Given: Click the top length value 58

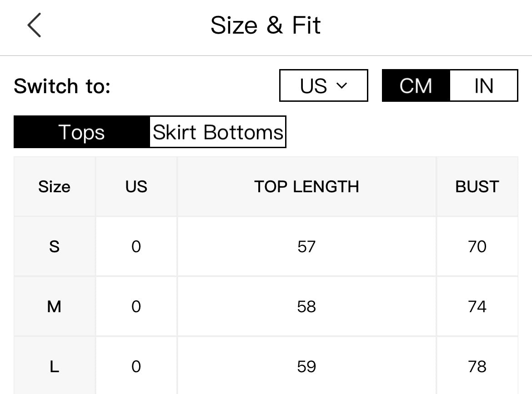Looking at the screenshot, I should [306, 306].
